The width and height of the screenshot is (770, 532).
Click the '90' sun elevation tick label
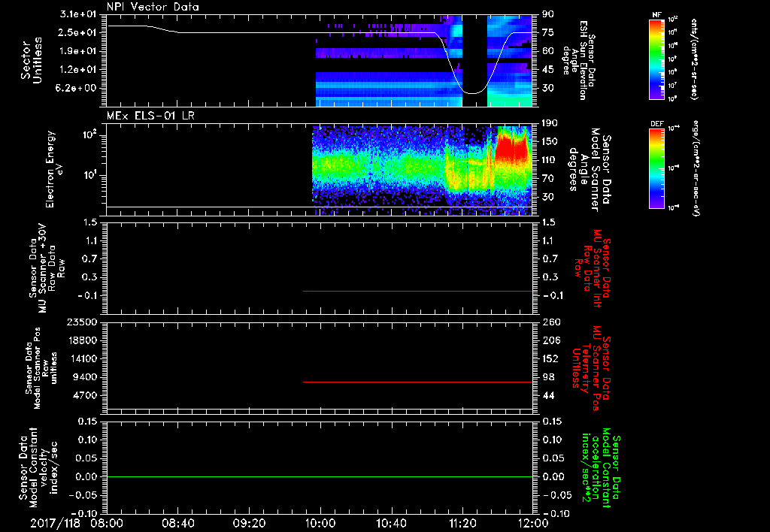click(548, 14)
